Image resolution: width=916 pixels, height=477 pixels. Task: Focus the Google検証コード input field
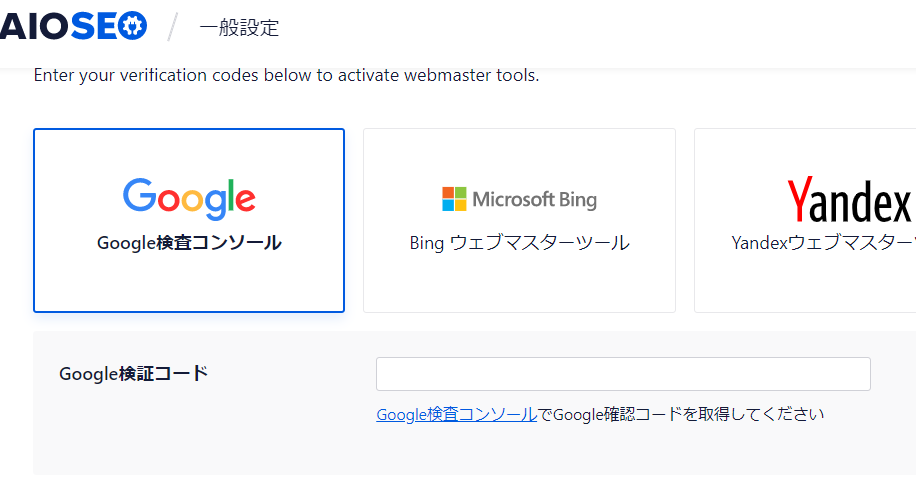pos(622,374)
